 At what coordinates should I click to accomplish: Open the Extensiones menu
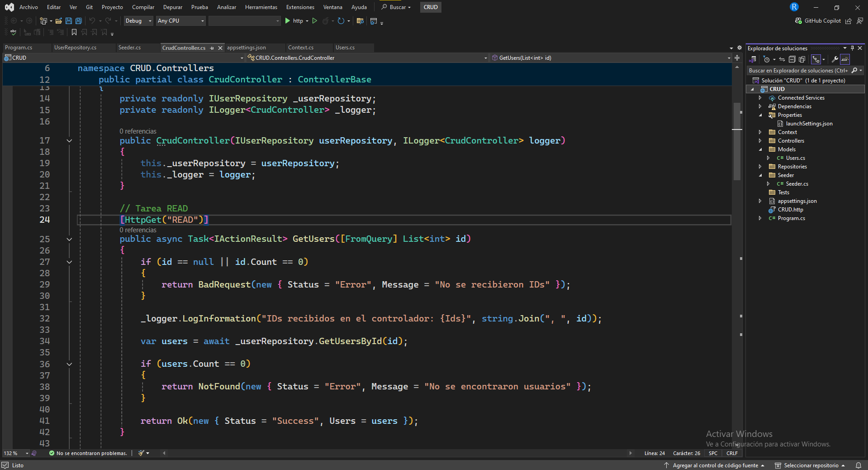(300, 7)
